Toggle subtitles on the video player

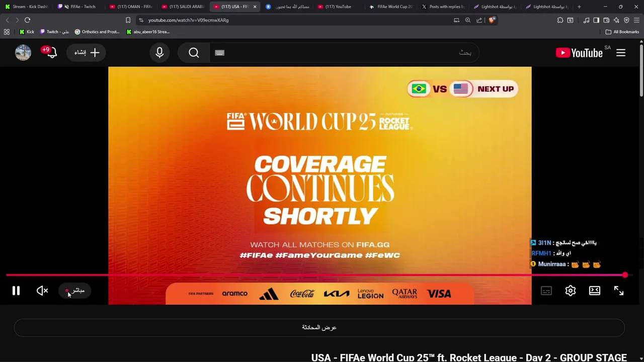click(546, 291)
